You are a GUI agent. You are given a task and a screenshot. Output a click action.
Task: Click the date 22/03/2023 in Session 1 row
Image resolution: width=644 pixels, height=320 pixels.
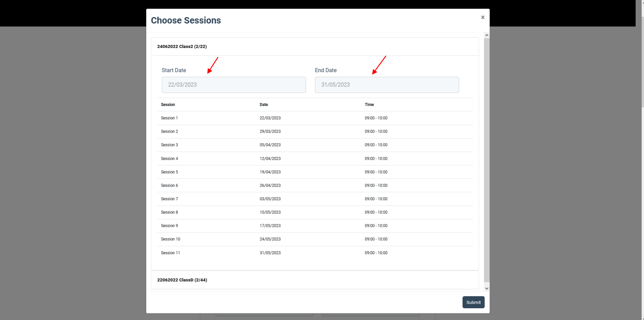pos(270,118)
